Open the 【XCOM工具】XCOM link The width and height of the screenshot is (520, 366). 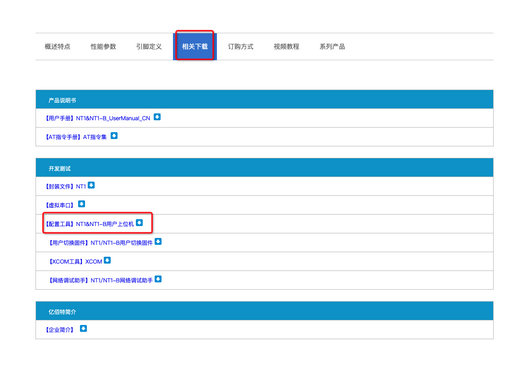point(75,262)
